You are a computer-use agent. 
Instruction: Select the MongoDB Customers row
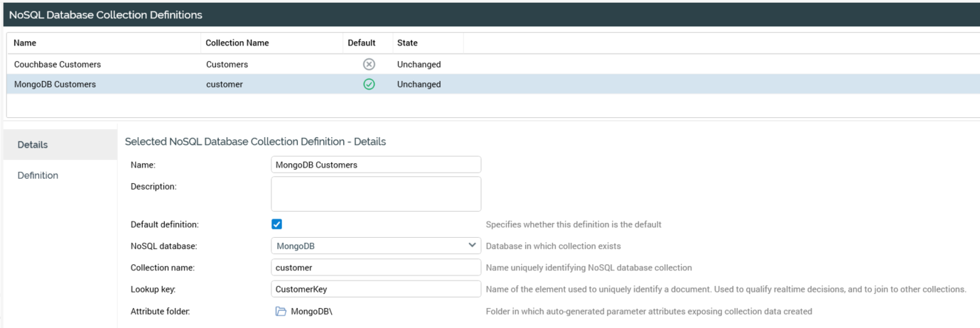tap(55, 84)
